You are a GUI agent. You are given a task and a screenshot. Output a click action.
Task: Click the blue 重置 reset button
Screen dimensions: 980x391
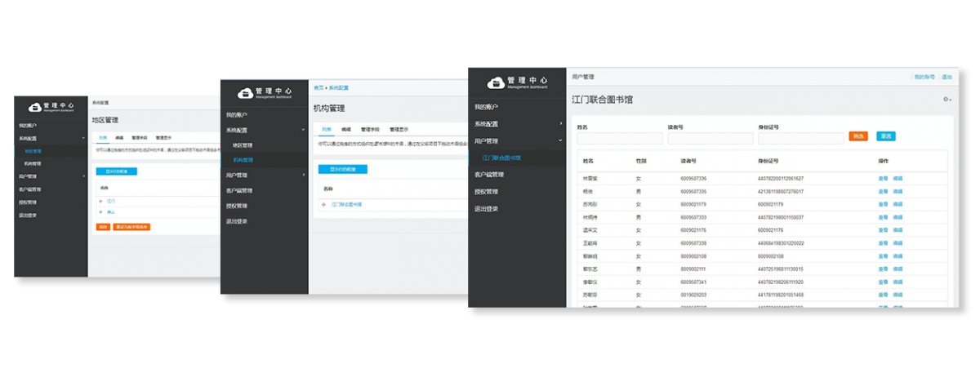coord(886,136)
